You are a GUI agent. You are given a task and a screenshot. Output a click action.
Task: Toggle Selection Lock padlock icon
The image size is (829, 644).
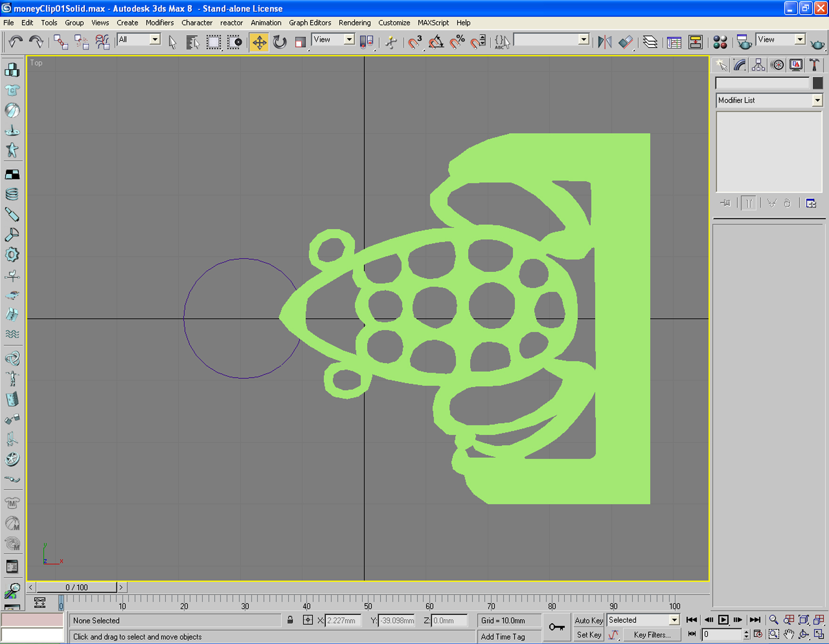pyautogui.click(x=290, y=620)
